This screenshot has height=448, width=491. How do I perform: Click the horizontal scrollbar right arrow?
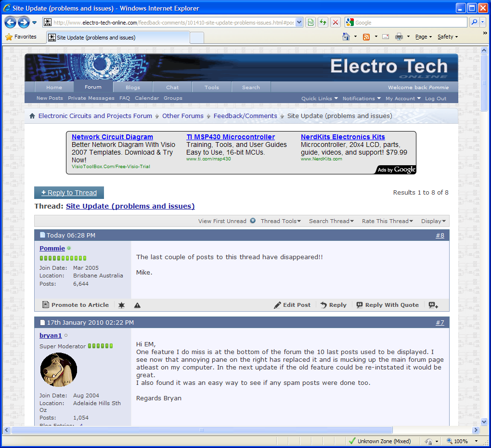pyautogui.click(x=476, y=430)
